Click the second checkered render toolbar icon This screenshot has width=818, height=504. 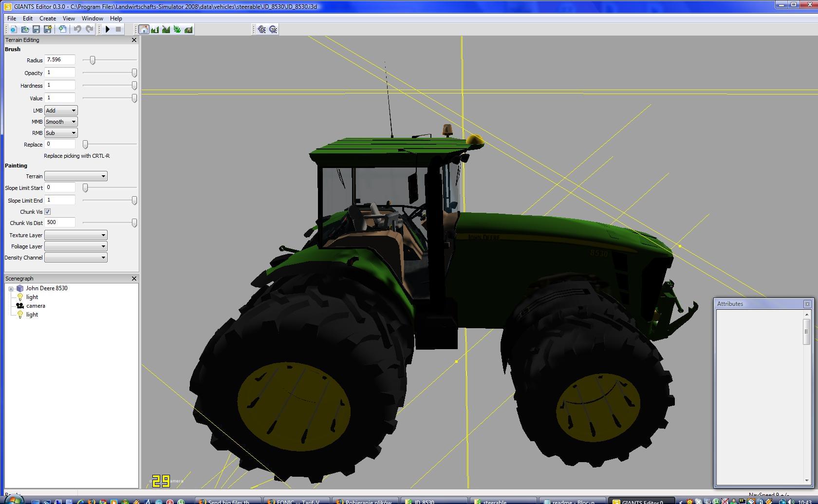(273, 30)
